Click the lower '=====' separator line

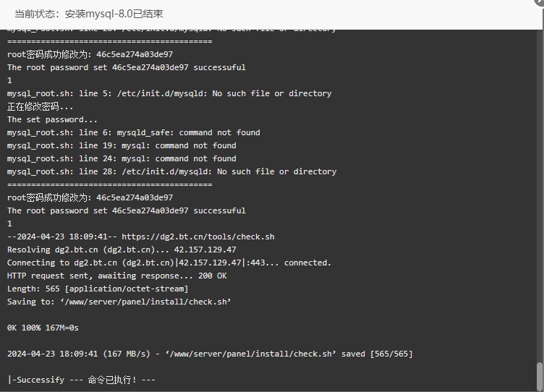110,184
